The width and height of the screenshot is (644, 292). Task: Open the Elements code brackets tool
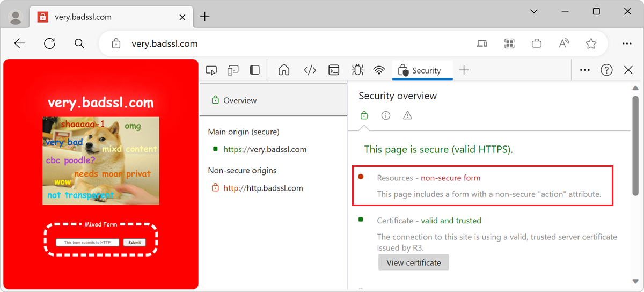coord(310,70)
